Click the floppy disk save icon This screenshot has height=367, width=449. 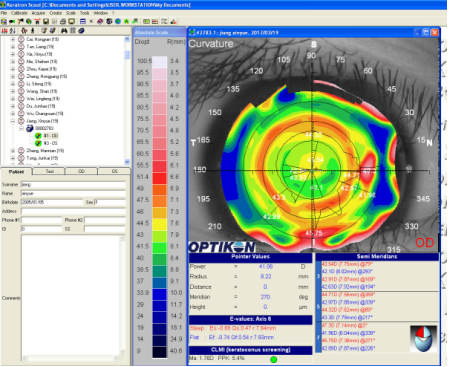pos(46,22)
